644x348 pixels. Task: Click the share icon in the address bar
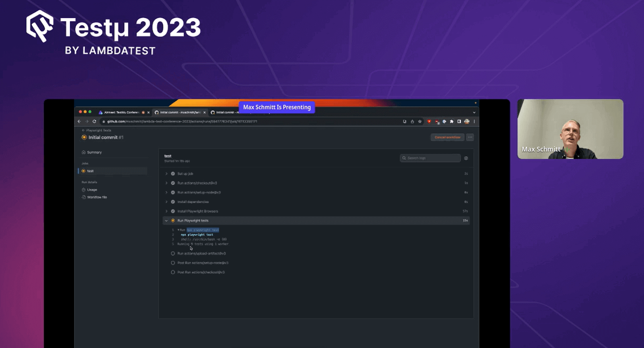point(412,121)
